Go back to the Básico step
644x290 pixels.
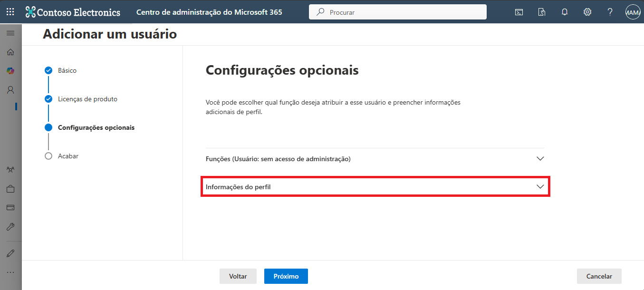pos(67,70)
